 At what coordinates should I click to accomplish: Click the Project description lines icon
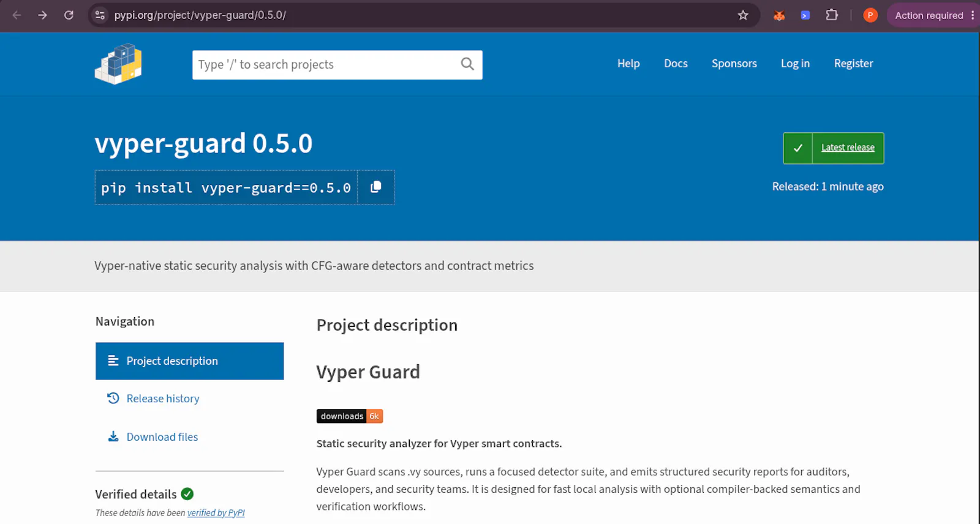pos(113,361)
